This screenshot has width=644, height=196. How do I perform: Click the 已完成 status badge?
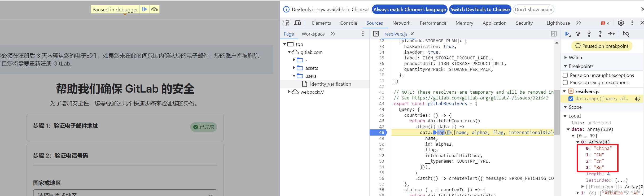(204, 127)
